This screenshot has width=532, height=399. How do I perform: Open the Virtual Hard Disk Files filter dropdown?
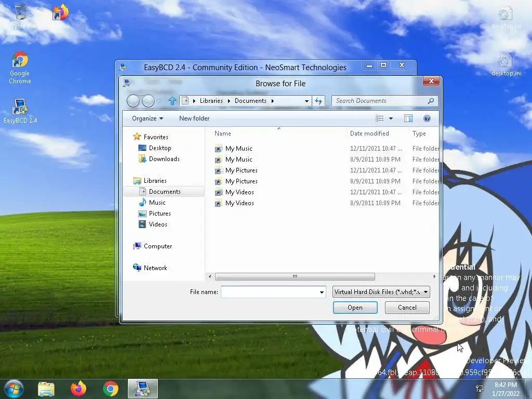(381, 292)
